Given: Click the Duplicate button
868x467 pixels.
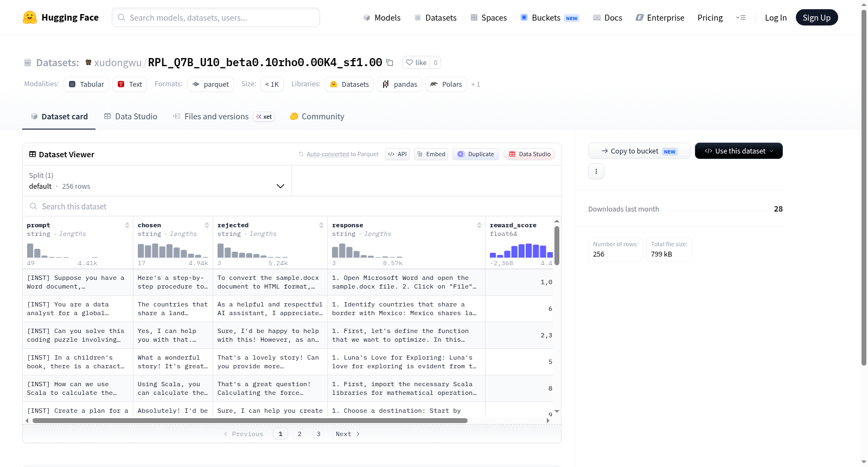Looking at the screenshot, I should 475,154.
